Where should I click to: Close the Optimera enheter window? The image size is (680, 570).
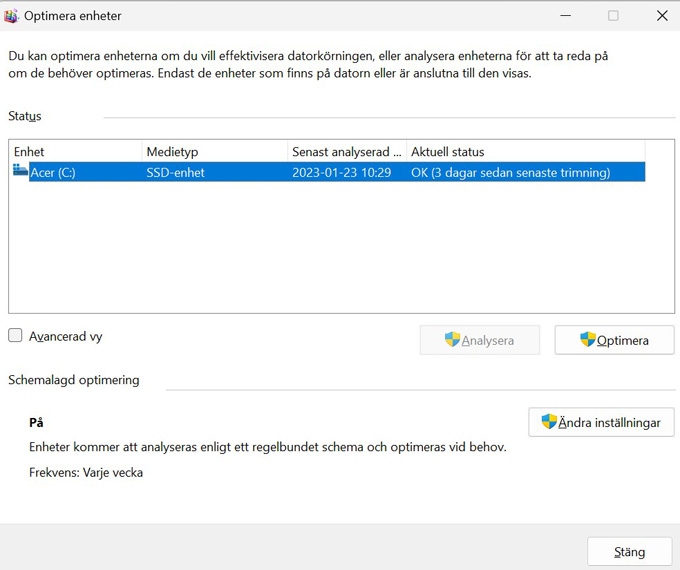[x=662, y=16]
